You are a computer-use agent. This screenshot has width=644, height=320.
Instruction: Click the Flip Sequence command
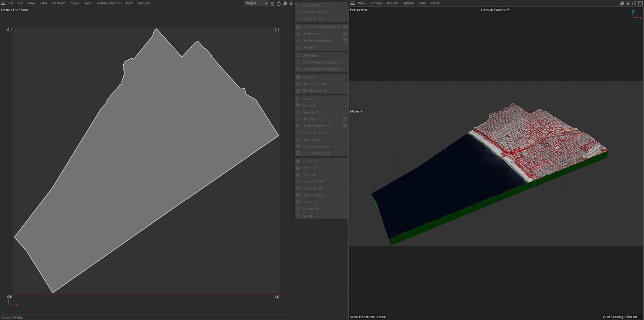pos(321,195)
